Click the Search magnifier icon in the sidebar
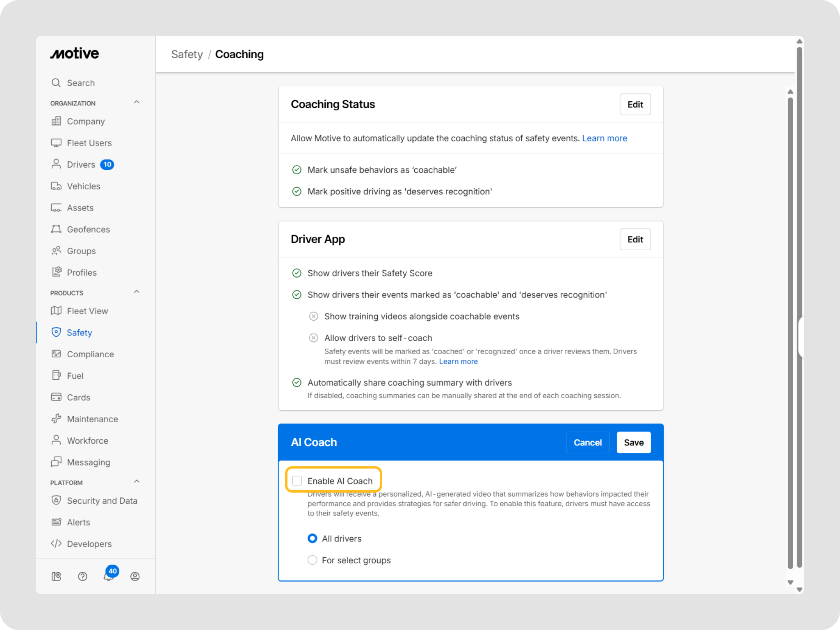The width and height of the screenshot is (840, 630). (56, 83)
